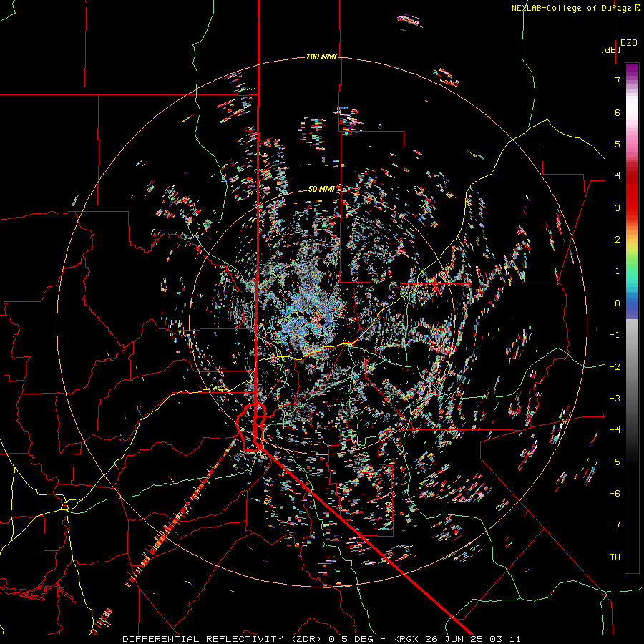Click the -4 value on color scale
This screenshot has width=644, height=644.
click(615, 430)
